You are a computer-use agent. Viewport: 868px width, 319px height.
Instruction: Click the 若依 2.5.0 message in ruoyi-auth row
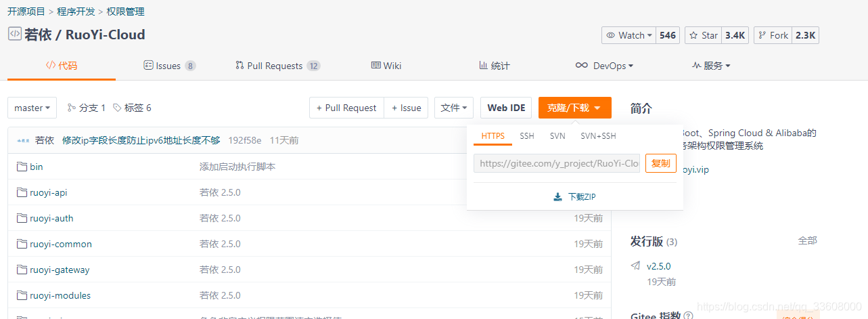coord(220,218)
